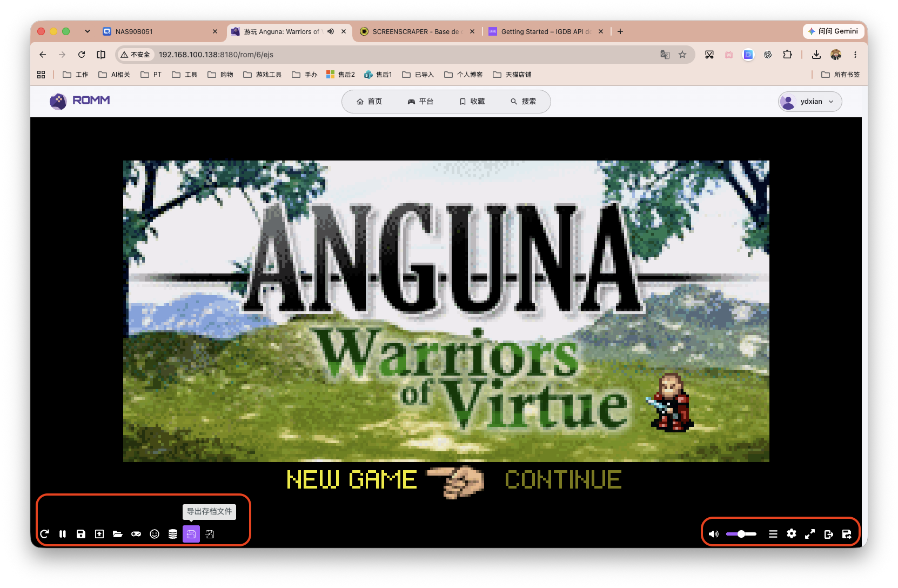This screenshot has width=898, height=588.
Task: Save state using the floppy disk icon
Action: pos(81,534)
